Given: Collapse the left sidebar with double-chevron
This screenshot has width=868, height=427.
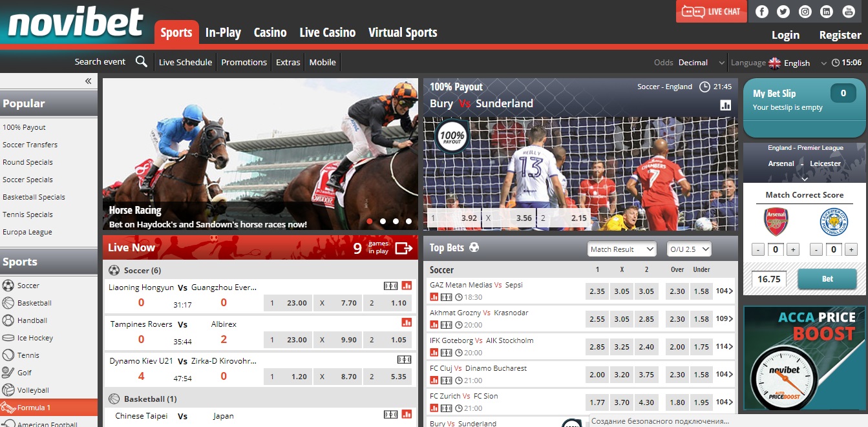Looking at the screenshot, I should pyautogui.click(x=89, y=81).
